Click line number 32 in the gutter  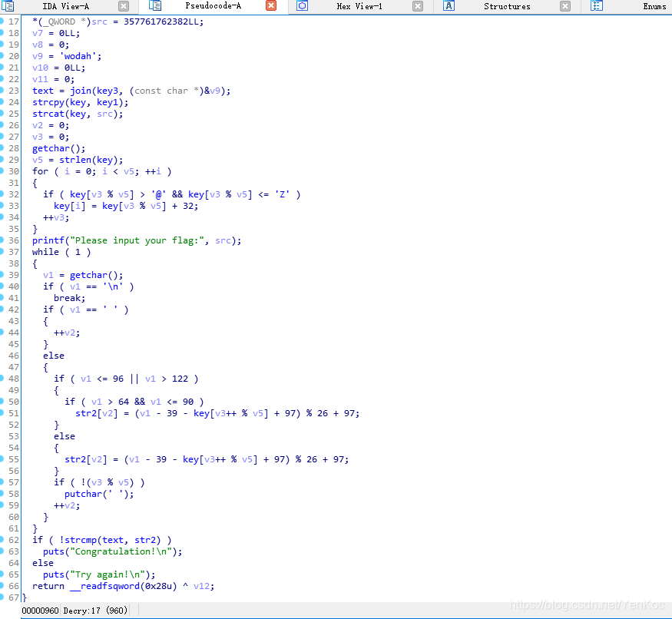[14, 194]
